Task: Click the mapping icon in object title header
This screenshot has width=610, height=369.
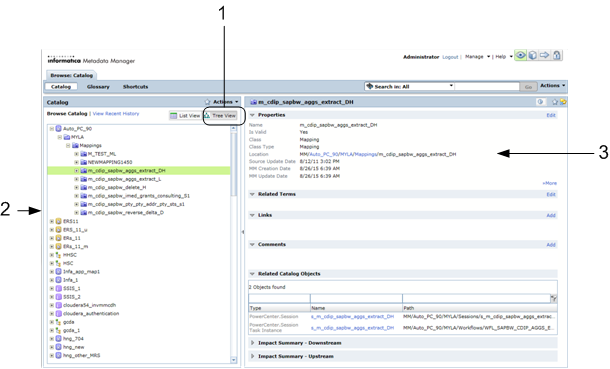Action: coord(254,102)
